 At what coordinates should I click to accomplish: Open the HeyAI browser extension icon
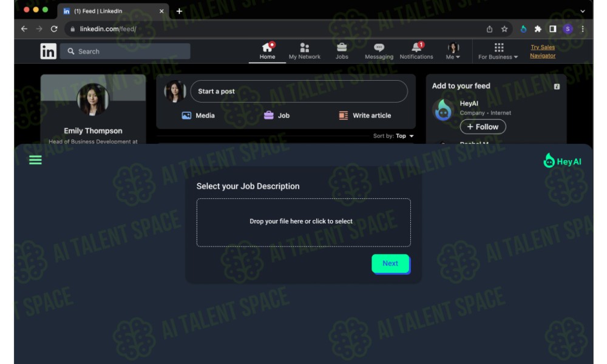pyautogui.click(x=523, y=29)
